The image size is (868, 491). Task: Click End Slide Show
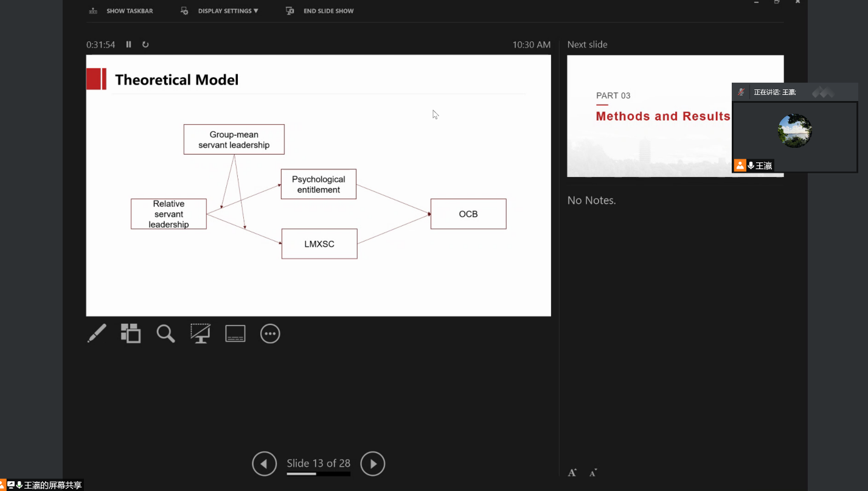click(320, 11)
